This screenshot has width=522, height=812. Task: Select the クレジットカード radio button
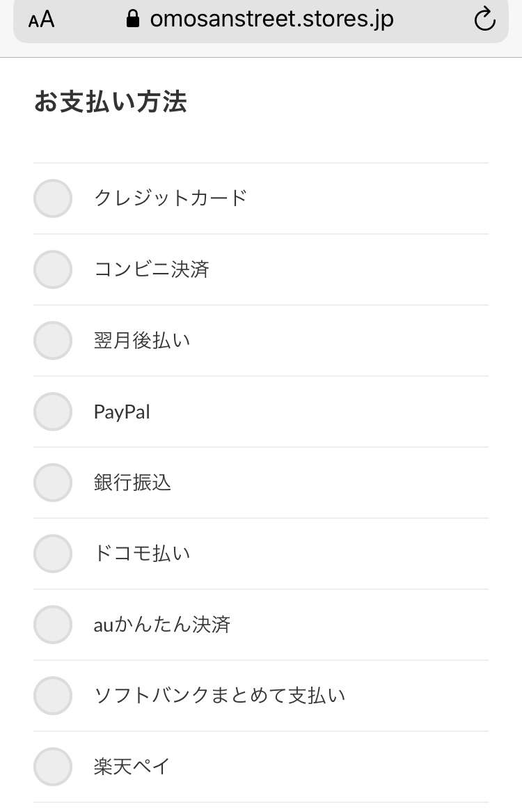(x=53, y=198)
